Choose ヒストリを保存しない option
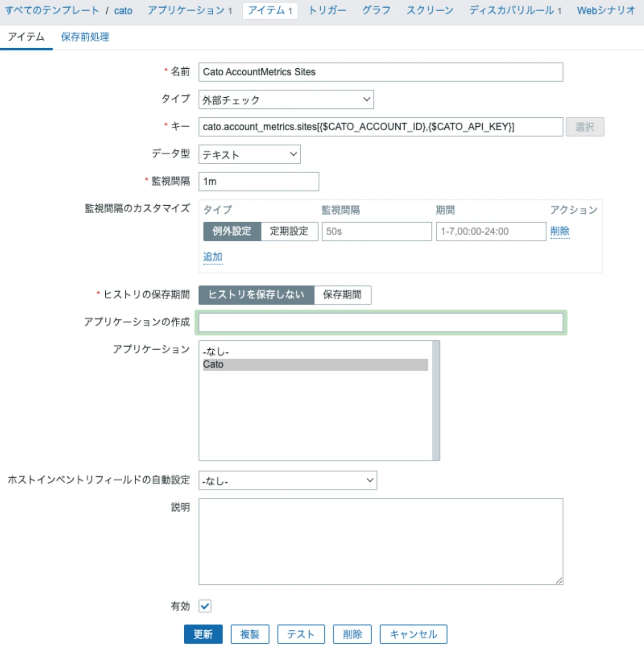Image resolution: width=644 pixels, height=656 pixels. (256, 295)
